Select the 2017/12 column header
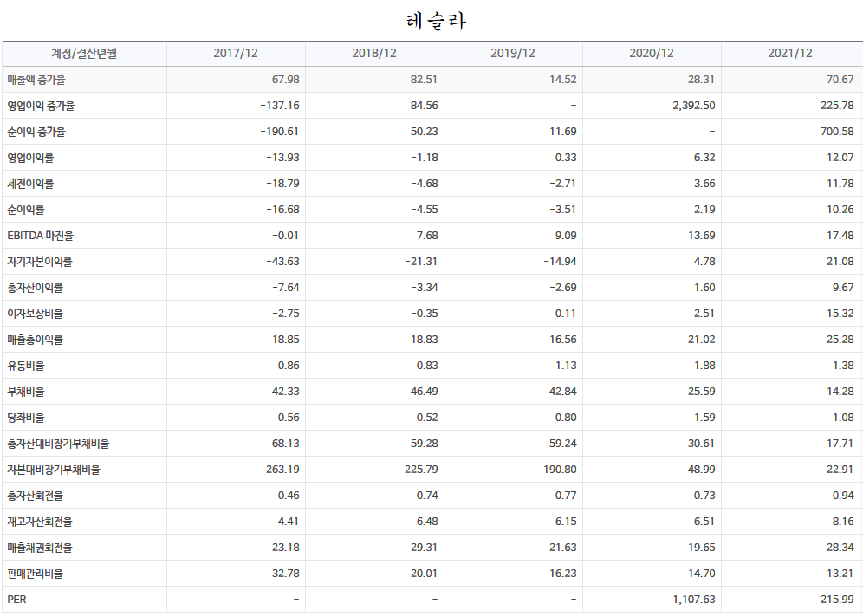The width and height of the screenshot is (863, 616). point(236,54)
